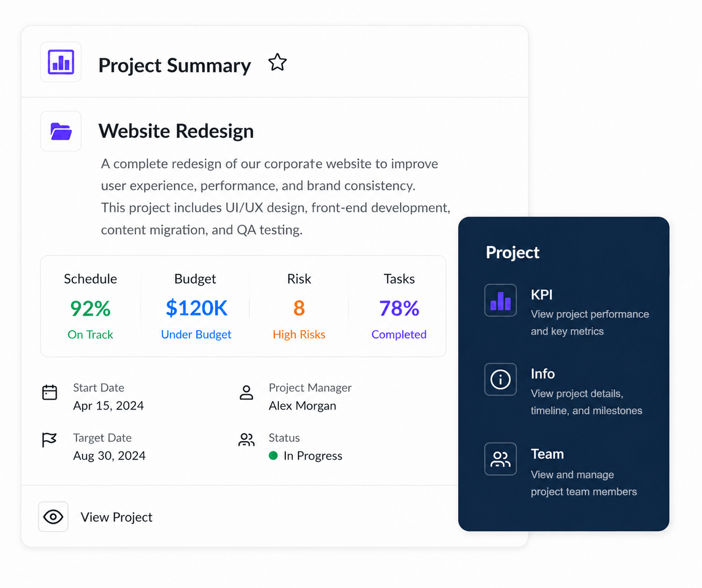The height and width of the screenshot is (588, 702).
Task: Click the green In Progress status dot
Action: [x=273, y=455]
